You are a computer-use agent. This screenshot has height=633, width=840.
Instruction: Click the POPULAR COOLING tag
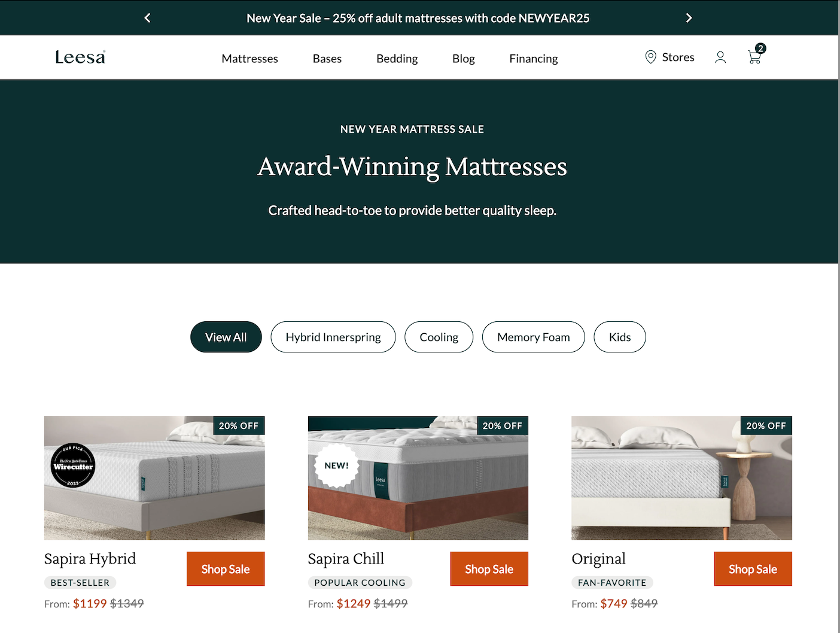coord(360,583)
